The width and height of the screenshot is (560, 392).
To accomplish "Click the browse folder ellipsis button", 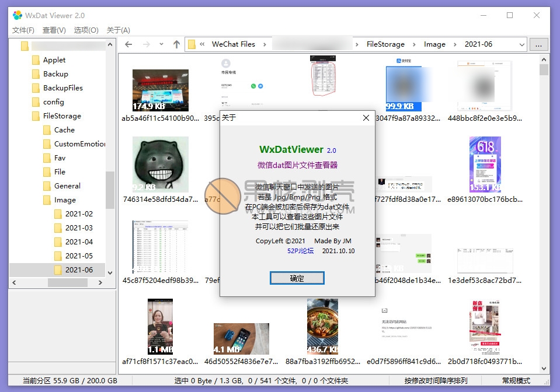I will pyautogui.click(x=538, y=44).
